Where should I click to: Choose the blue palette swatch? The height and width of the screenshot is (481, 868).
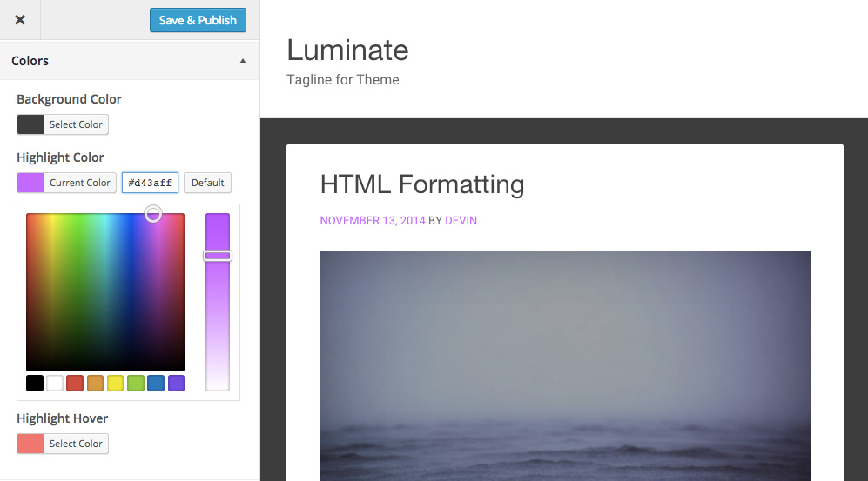(156, 383)
